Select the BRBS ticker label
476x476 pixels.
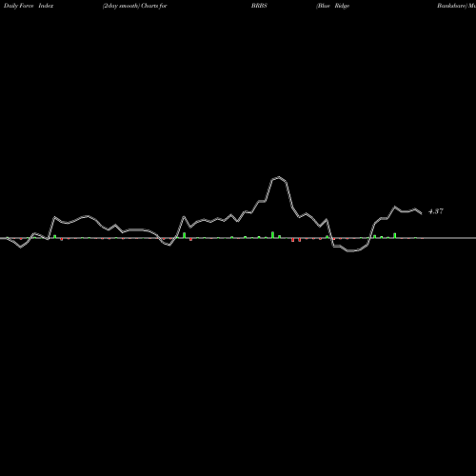tap(259, 6)
